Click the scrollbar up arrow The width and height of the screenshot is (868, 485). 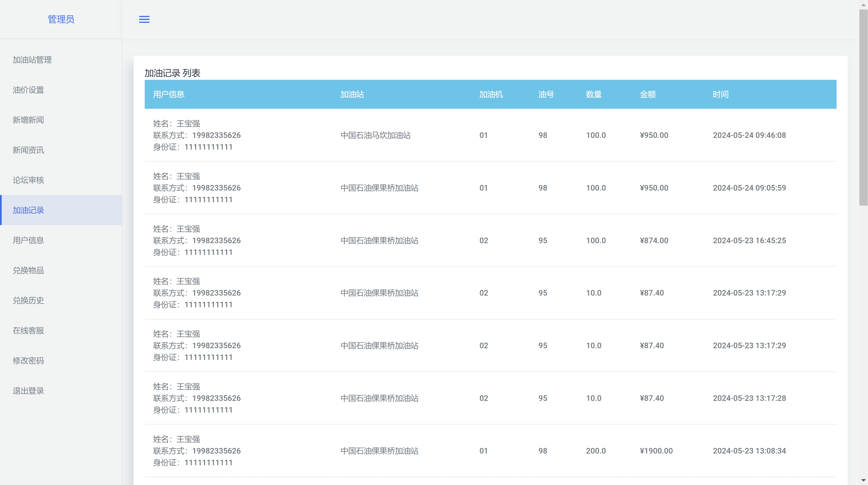863,4
